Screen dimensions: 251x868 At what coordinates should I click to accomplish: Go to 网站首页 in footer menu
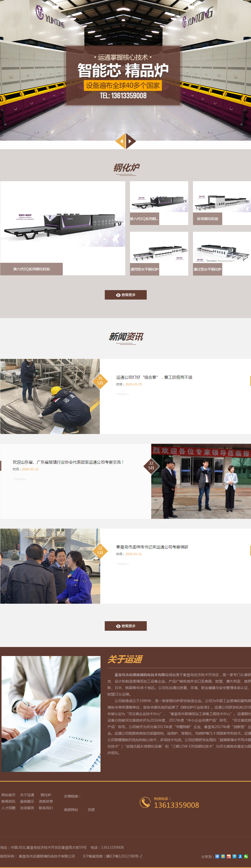(x=8, y=795)
